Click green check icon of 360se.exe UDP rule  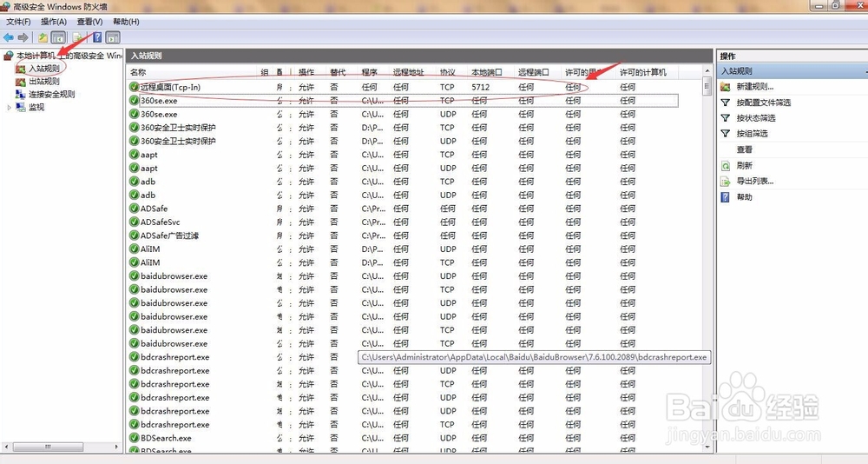134,114
